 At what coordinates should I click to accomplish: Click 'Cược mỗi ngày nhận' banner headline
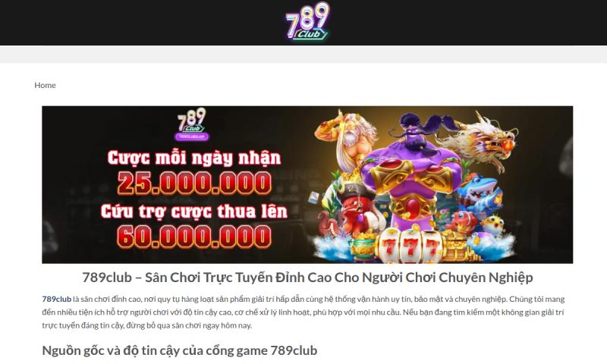point(194,158)
